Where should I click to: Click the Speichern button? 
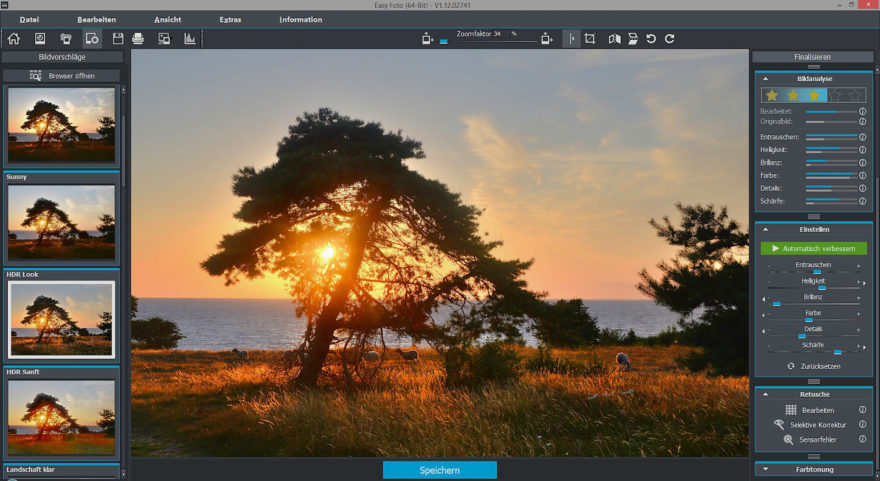pos(439,470)
